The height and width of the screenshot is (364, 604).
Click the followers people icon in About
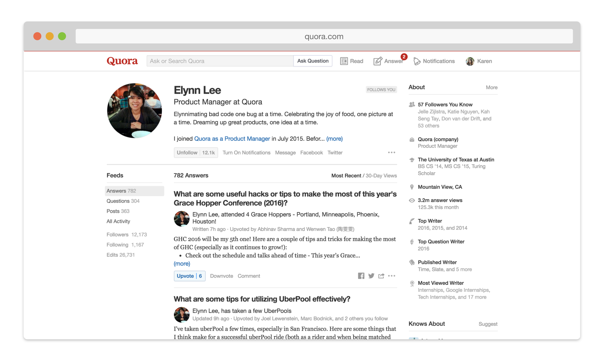[x=412, y=105]
